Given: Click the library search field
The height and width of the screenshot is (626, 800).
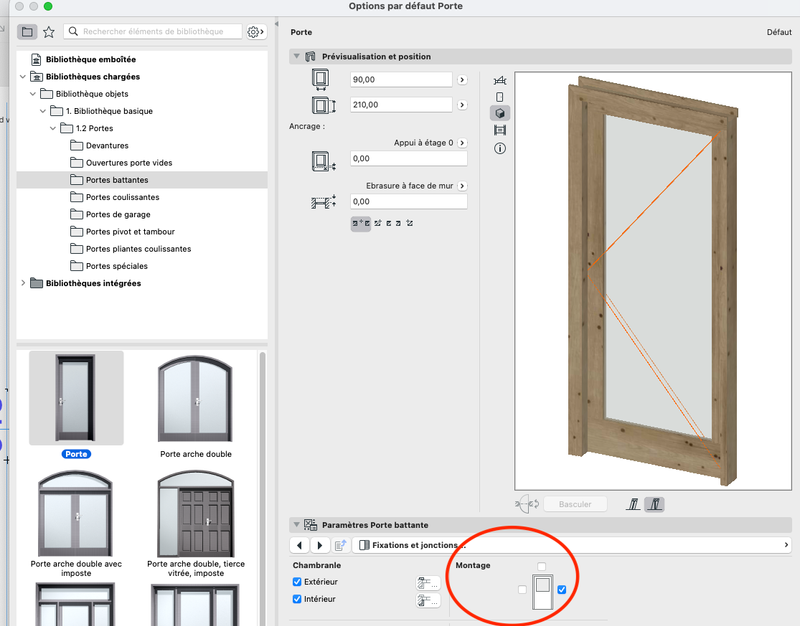Looking at the screenshot, I should point(153,32).
